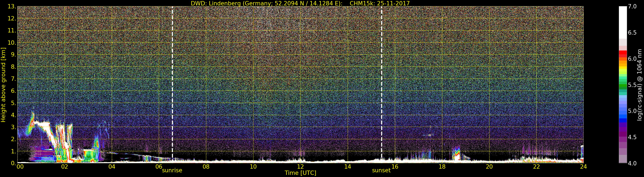This screenshot has height=177, width=644.
Task: Click the '6.5' value on the colorbar scale
Action: (632, 33)
